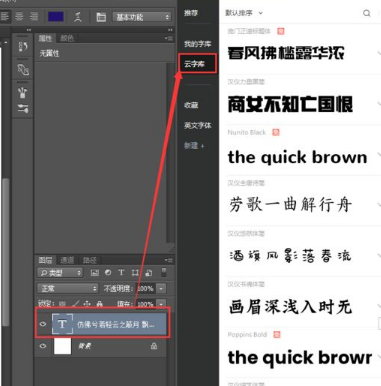Click the white 背景 layer thumbnail
Image resolution: width=381 pixels, height=386 pixels.
pyautogui.click(x=62, y=346)
